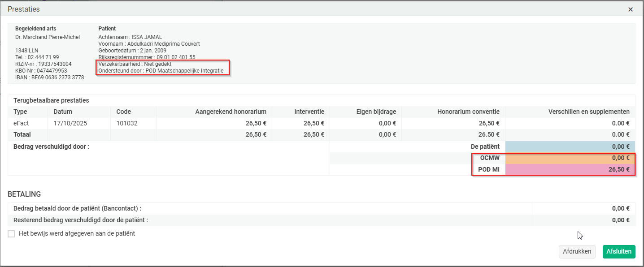Click the 'Ondersteund door' POD Maatschappelijke Integratie text
Viewport: 644px width, 267px height.
tap(161, 71)
